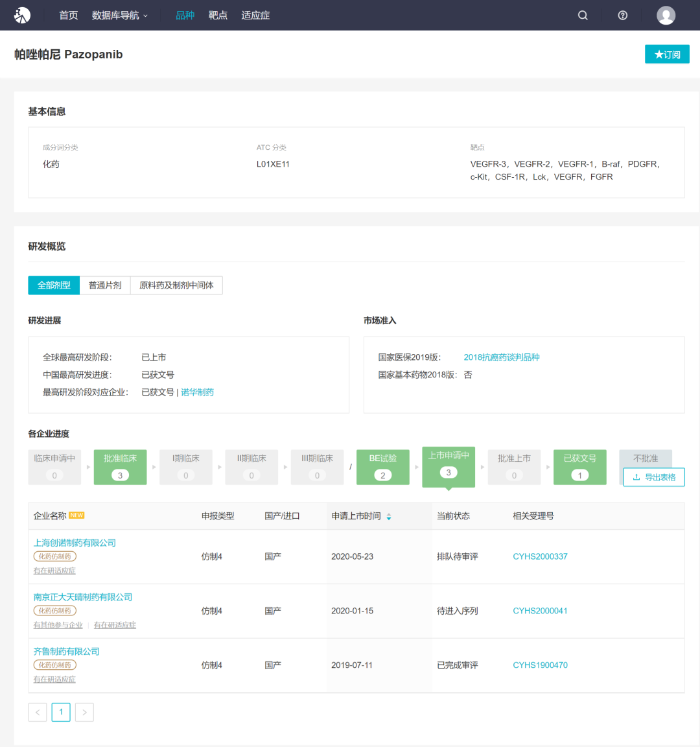Click 有在研适应症 under 上海创诺制药
Screen dimensions: 700x747
point(54,570)
